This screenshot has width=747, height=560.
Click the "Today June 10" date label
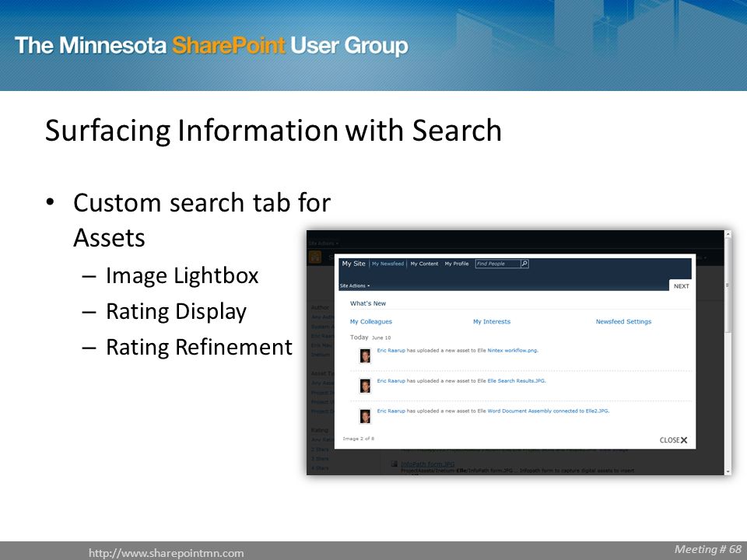point(370,337)
